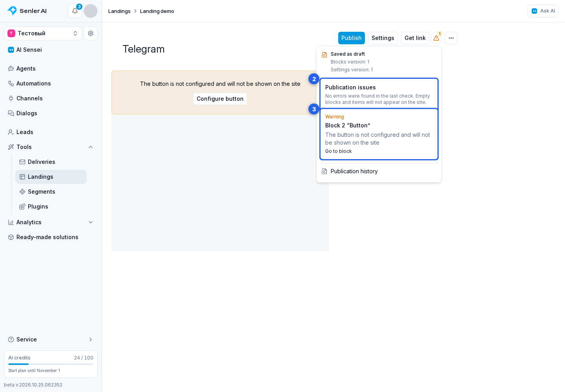The width and height of the screenshot is (565, 392).
Task: Open the three-dots more options menu
Action: click(x=451, y=38)
